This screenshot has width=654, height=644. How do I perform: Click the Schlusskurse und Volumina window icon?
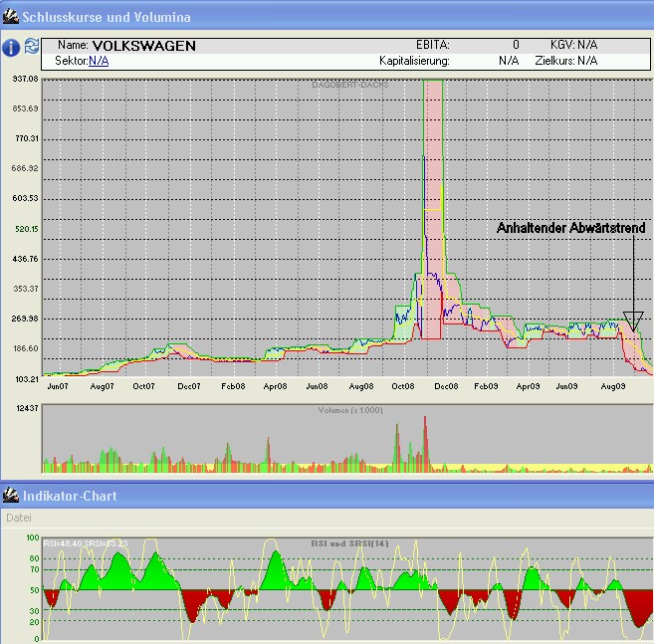click(11, 17)
